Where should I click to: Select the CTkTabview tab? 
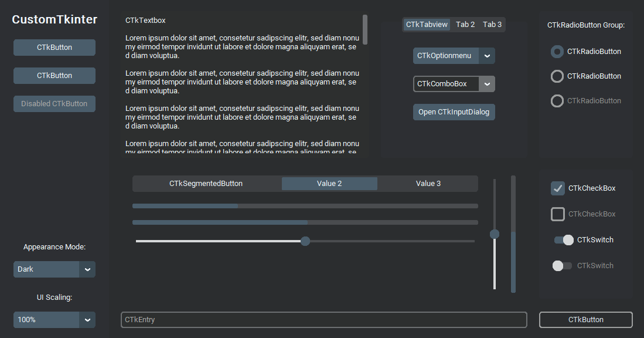427,25
